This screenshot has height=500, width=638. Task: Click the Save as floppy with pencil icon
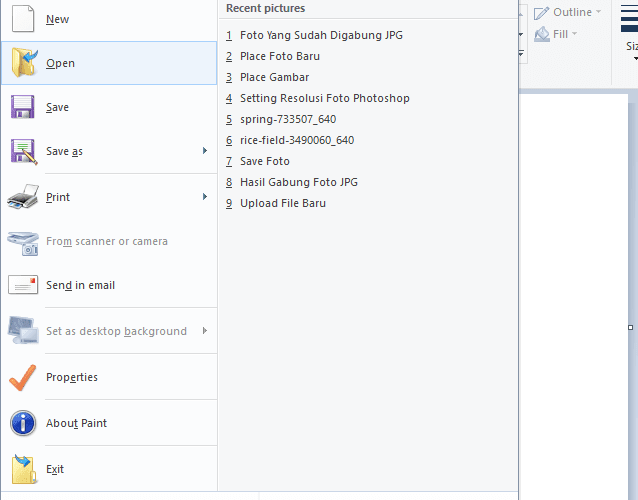pos(24,151)
